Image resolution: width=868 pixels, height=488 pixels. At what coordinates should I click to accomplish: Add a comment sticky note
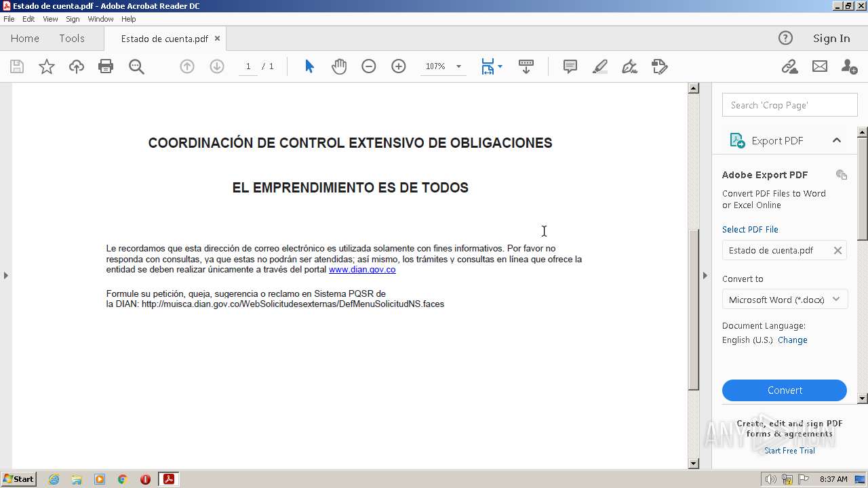pos(570,66)
